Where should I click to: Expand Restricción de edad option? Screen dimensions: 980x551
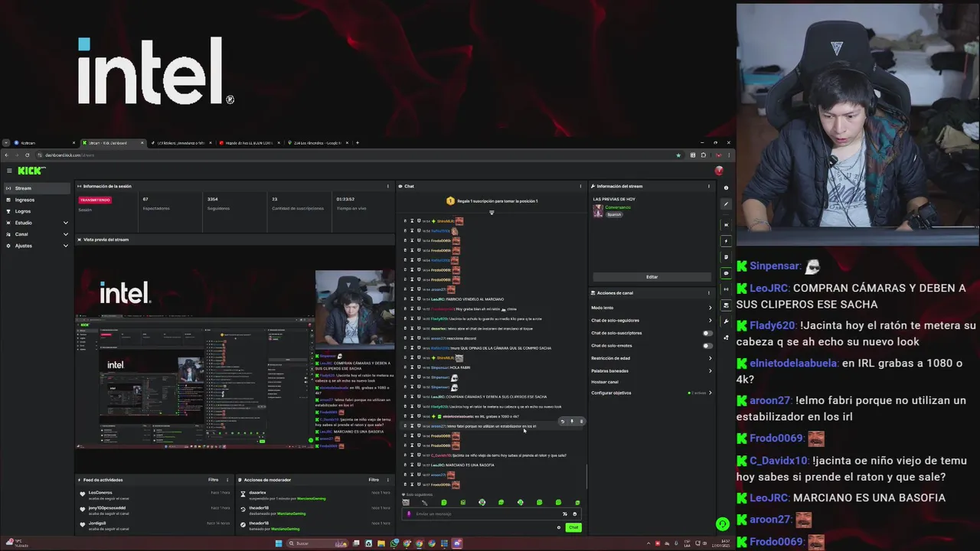point(652,358)
